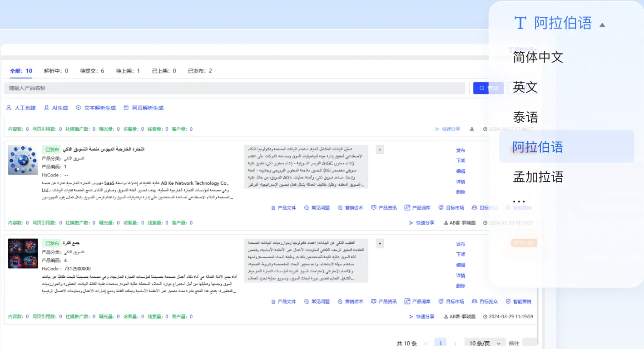Click 下架 for product code 1
This screenshot has height=349, width=644.
click(461, 161)
